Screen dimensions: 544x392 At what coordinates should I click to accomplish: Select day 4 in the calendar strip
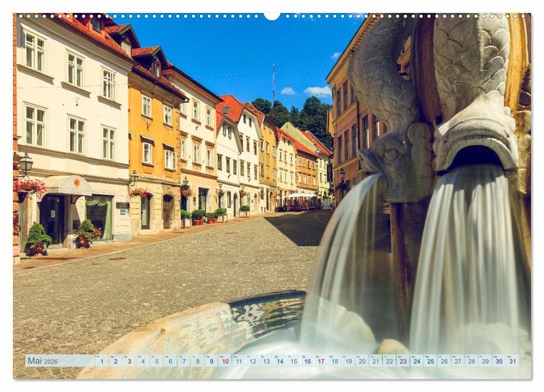(143, 361)
